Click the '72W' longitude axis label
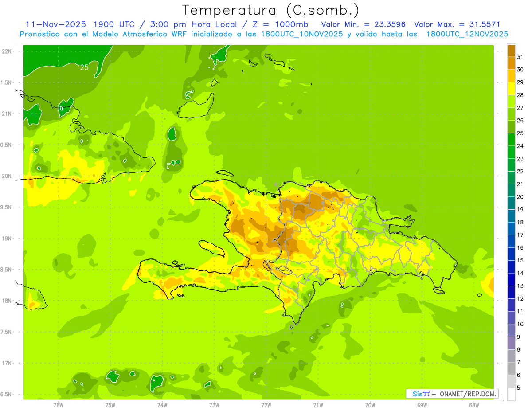This screenshot has height=411, width=532. click(266, 405)
